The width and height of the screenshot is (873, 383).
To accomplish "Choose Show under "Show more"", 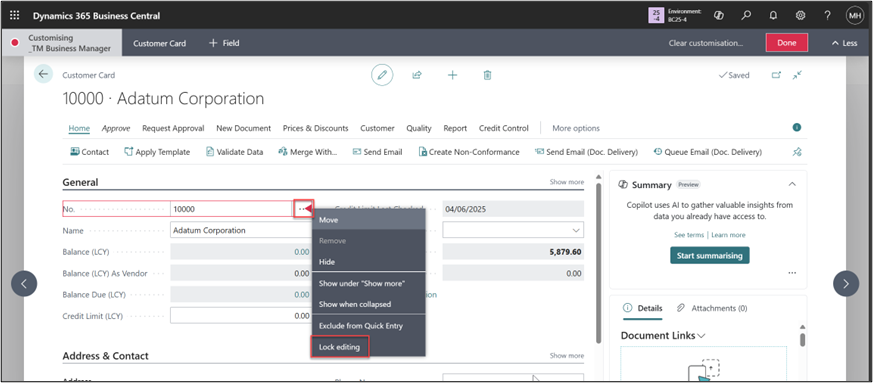I will click(368, 283).
